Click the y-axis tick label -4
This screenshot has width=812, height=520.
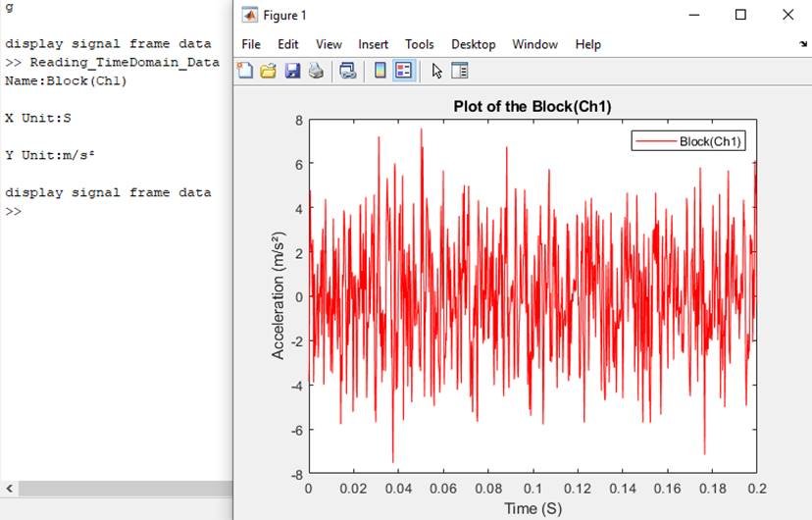297,386
